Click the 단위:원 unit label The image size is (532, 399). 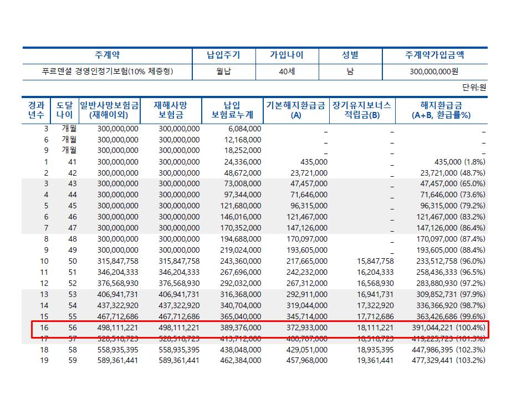pyautogui.click(x=474, y=88)
